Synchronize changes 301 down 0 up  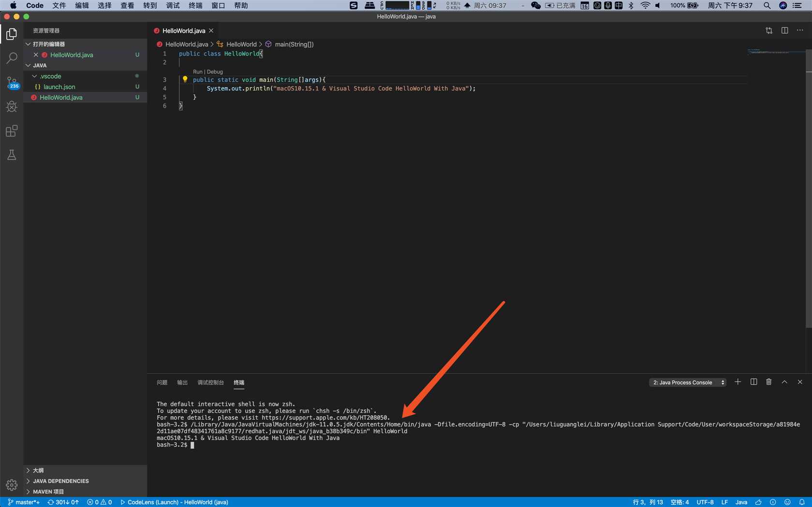(x=63, y=502)
